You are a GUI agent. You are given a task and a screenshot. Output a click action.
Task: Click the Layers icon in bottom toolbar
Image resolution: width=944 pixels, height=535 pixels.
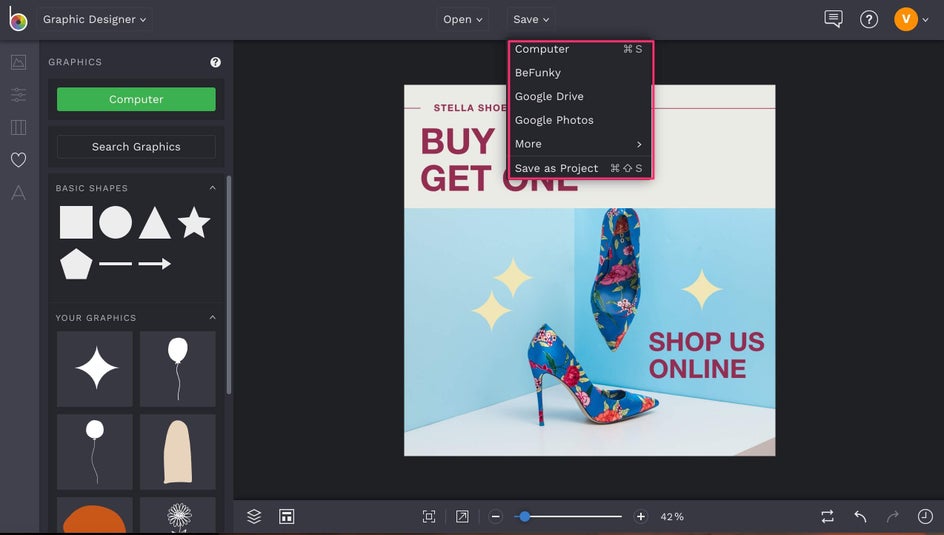tap(254, 516)
